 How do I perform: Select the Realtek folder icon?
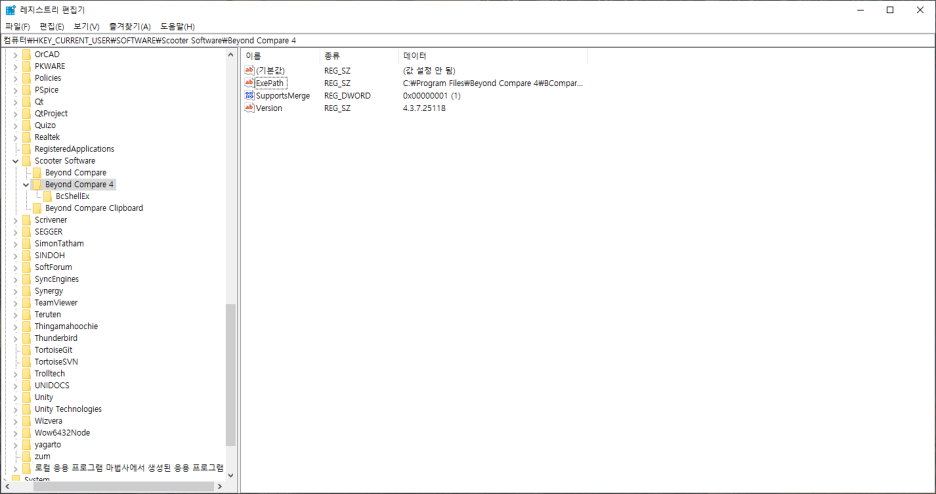coord(26,137)
